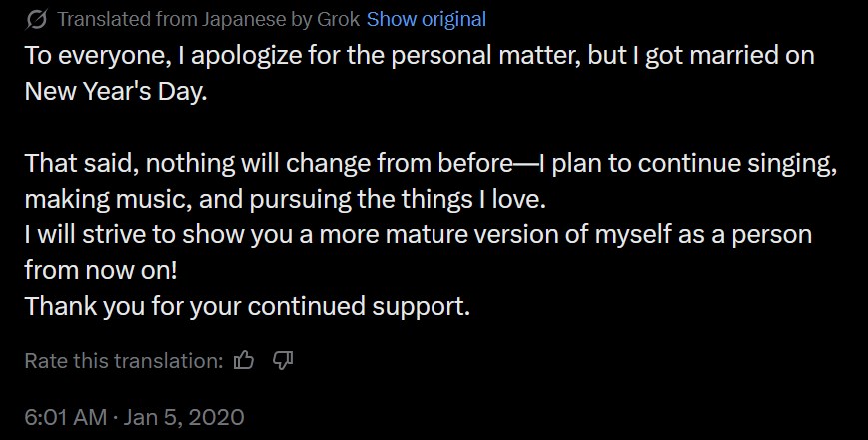Screen dimensions: 868x440
Task: Show the original Japanese post
Action: pos(427,19)
